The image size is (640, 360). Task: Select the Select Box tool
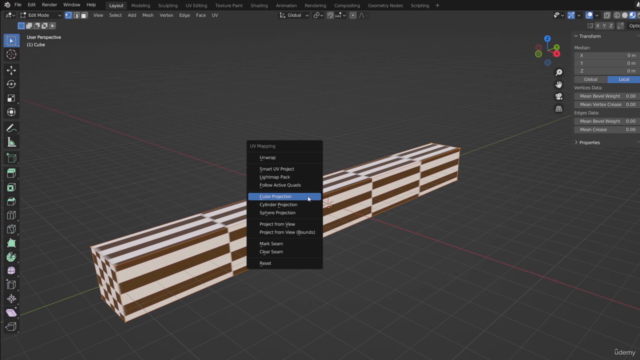11,40
